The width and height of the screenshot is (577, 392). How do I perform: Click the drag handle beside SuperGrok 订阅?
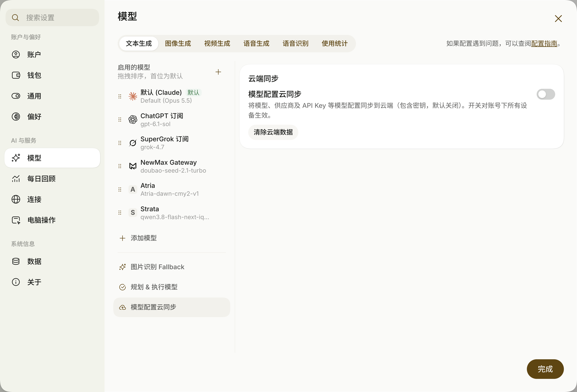pos(120,143)
